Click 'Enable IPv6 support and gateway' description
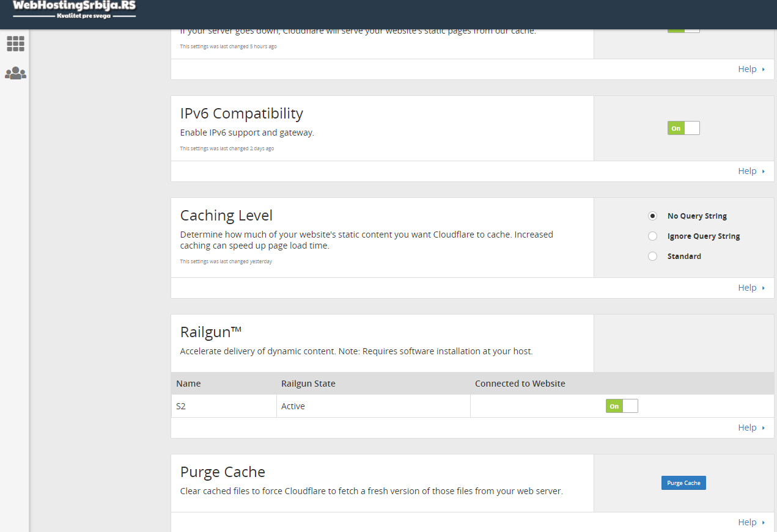The height and width of the screenshot is (532, 777). pyautogui.click(x=247, y=133)
